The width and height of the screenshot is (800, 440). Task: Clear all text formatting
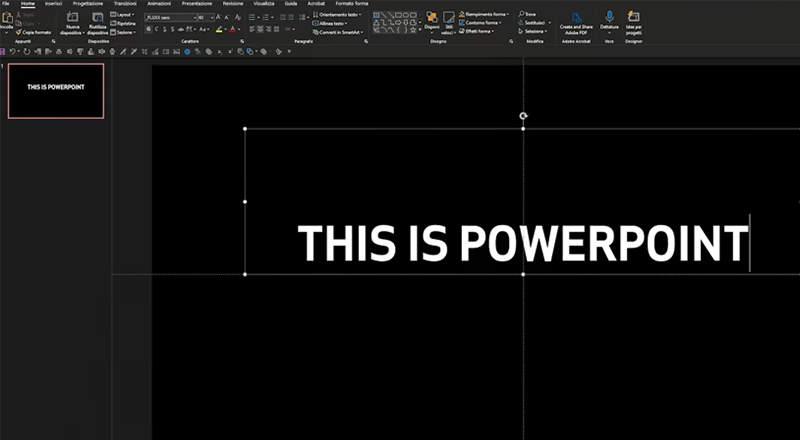click(x=238, y=17)
